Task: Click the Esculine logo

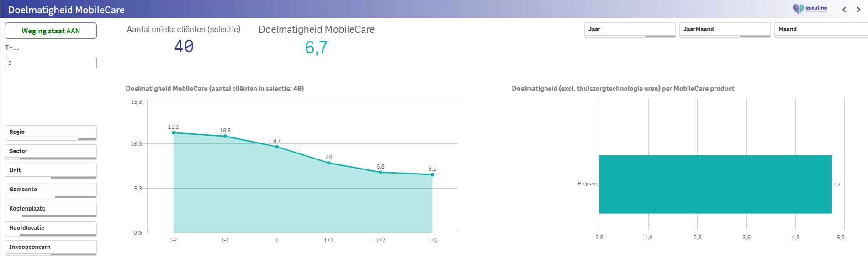Action: click(810, 9)
